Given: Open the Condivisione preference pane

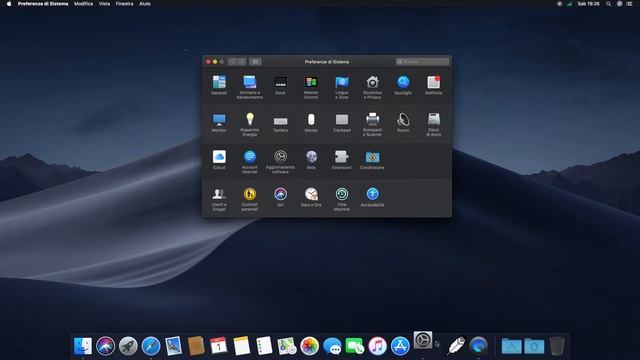Looking at the screenshot, I should point(372,160).
